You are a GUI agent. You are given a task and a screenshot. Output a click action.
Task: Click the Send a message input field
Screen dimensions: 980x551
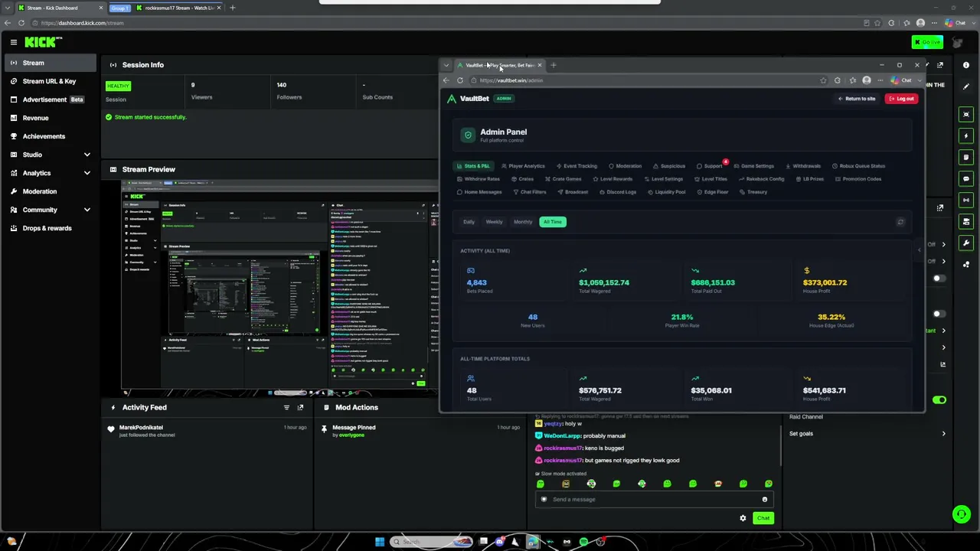coord(655,500)
